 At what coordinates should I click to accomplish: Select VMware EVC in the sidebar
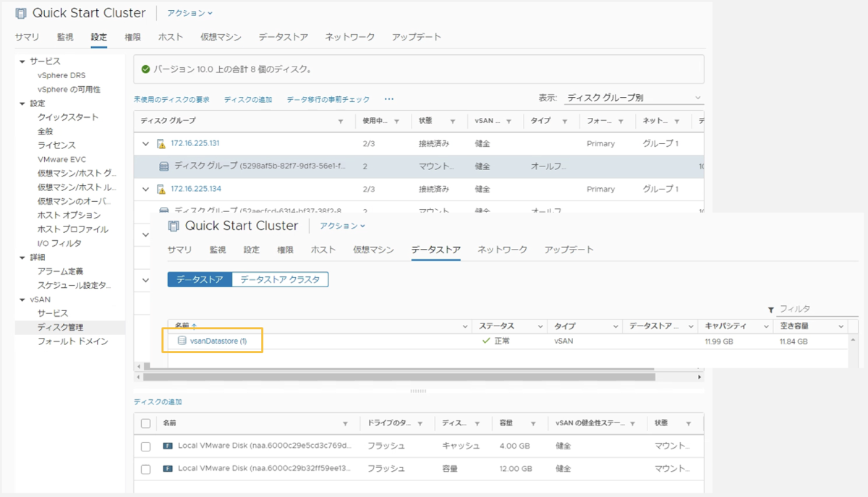pos(61,159)
